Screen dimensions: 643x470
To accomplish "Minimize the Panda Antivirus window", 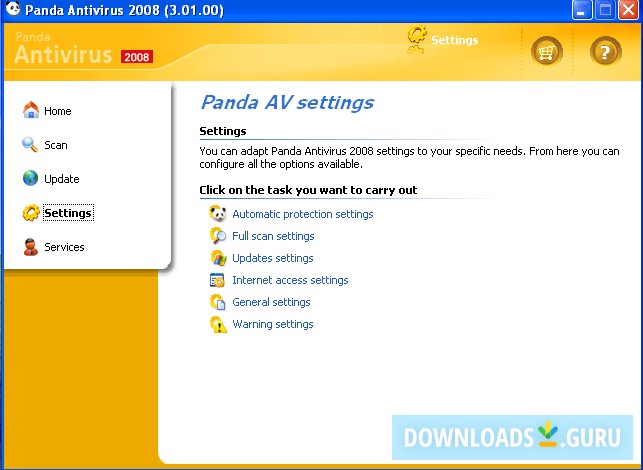I will [x=581, y=10].
